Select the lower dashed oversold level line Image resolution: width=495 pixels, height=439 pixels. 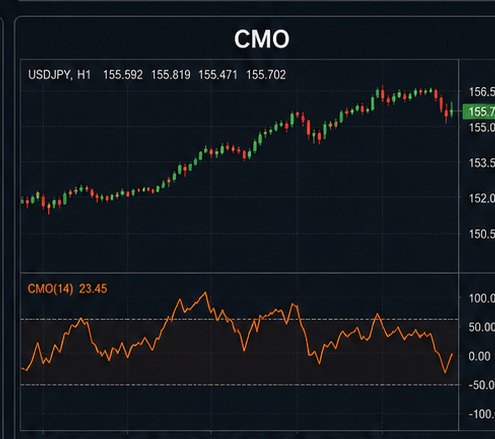point(239,385)
